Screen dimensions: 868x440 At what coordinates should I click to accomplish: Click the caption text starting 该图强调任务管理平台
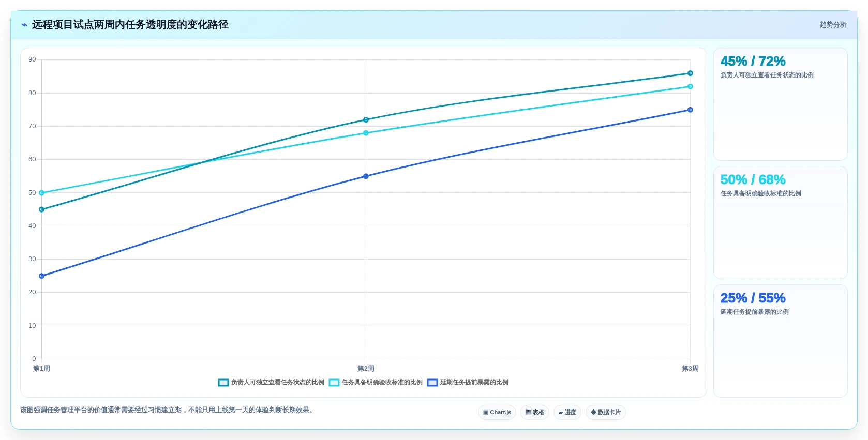[x=168, y=410]
